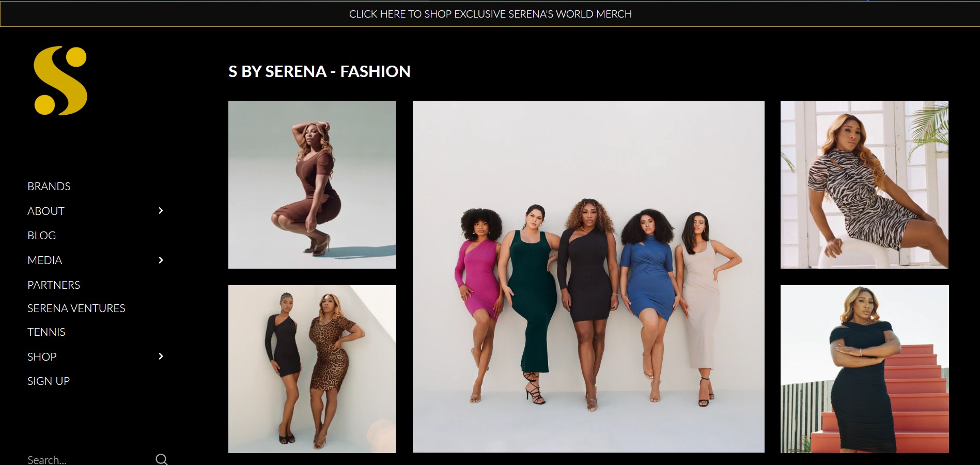Image resolution: width=980 pixels, height=465 pixels.
Task: Open the brown dress crouching photo
Action: coord(312,184)
